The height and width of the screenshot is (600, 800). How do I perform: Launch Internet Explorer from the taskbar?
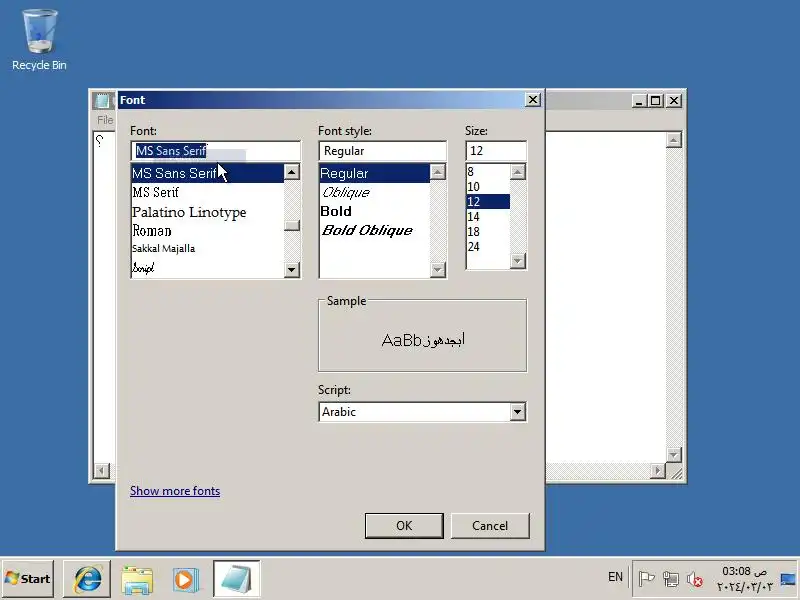87,579
